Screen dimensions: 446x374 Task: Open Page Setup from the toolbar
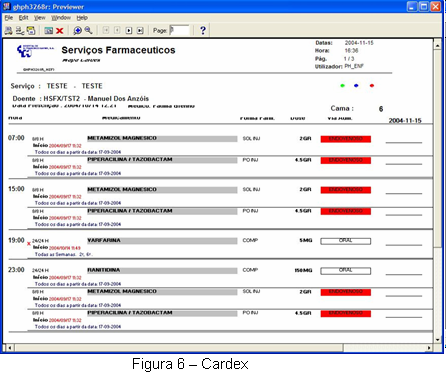(x=20, y=31)
